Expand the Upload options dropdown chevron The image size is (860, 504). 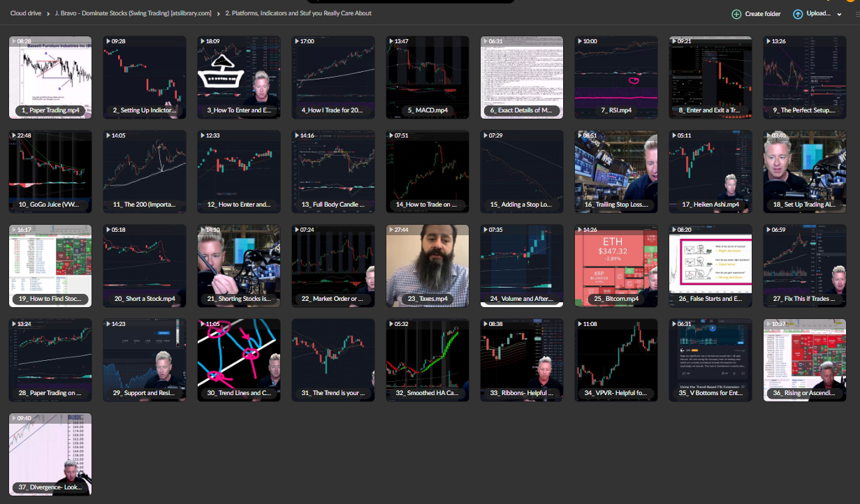[840, 14]
